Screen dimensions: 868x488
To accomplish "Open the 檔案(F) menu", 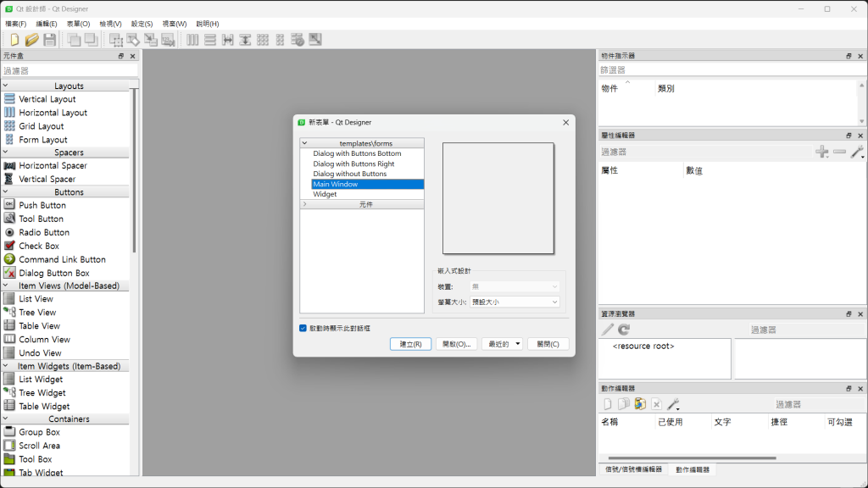I will pos(15,24).
